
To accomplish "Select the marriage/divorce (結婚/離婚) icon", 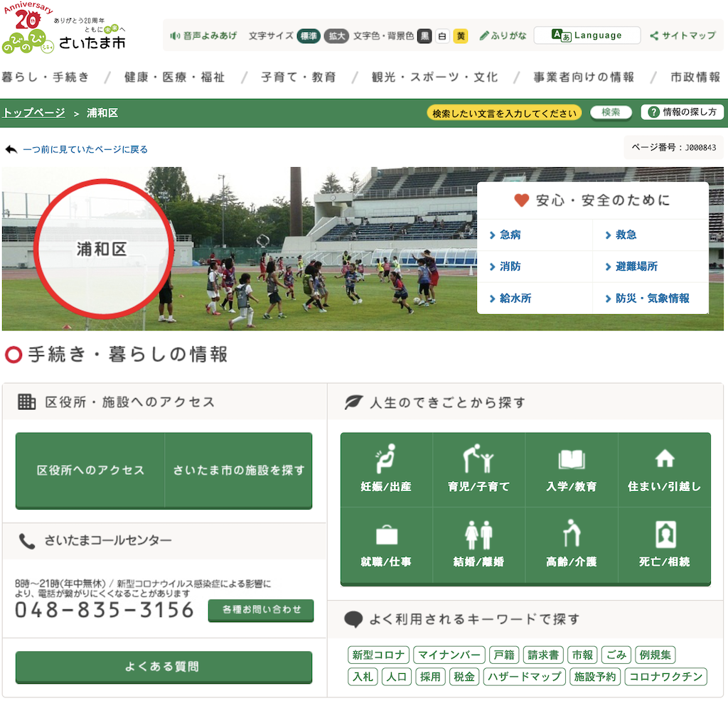I will click(x=478, y=535).
